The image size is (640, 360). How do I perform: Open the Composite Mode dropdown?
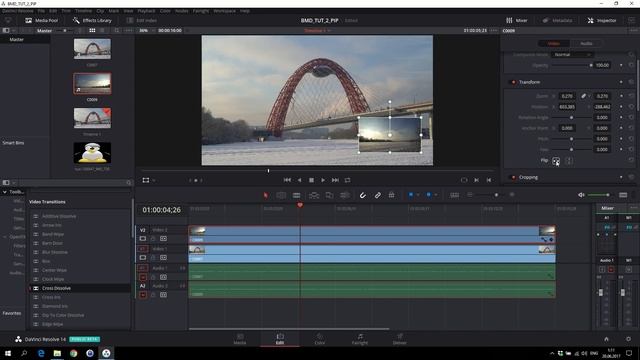[x=572, y=55]
